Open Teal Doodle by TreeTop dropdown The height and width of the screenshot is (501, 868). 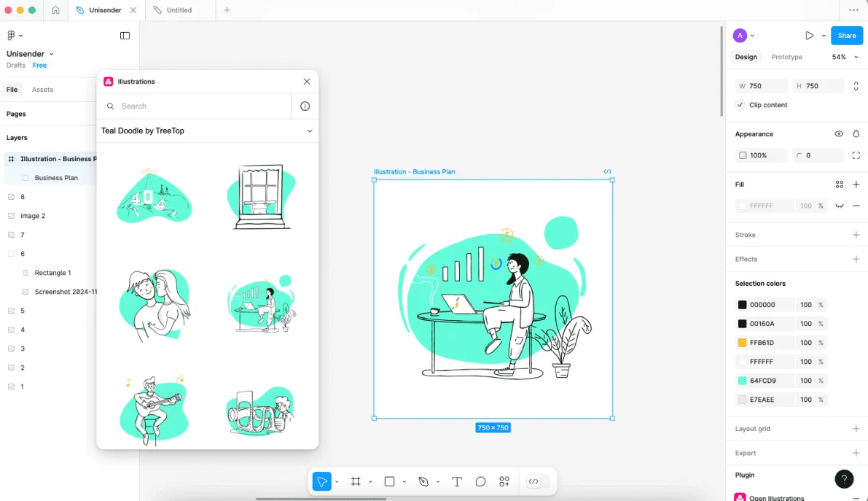[309, 131]
